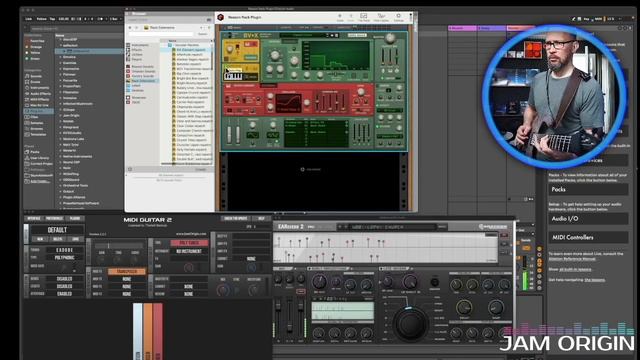
Task: Open POLYPHONIC type dropdown in MIDI Guitar
Action: pos(64,258)
